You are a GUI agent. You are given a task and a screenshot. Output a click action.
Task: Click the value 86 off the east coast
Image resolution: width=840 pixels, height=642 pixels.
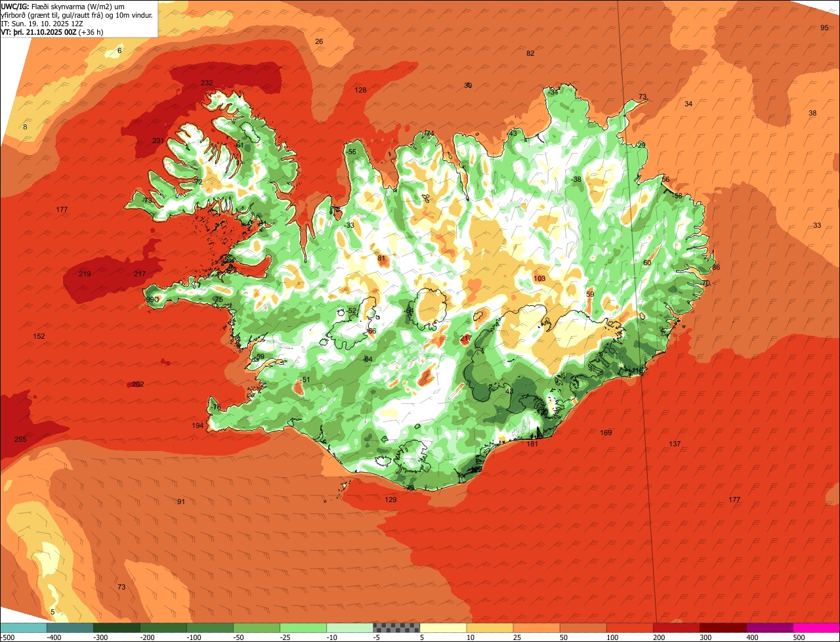(716, 267)
